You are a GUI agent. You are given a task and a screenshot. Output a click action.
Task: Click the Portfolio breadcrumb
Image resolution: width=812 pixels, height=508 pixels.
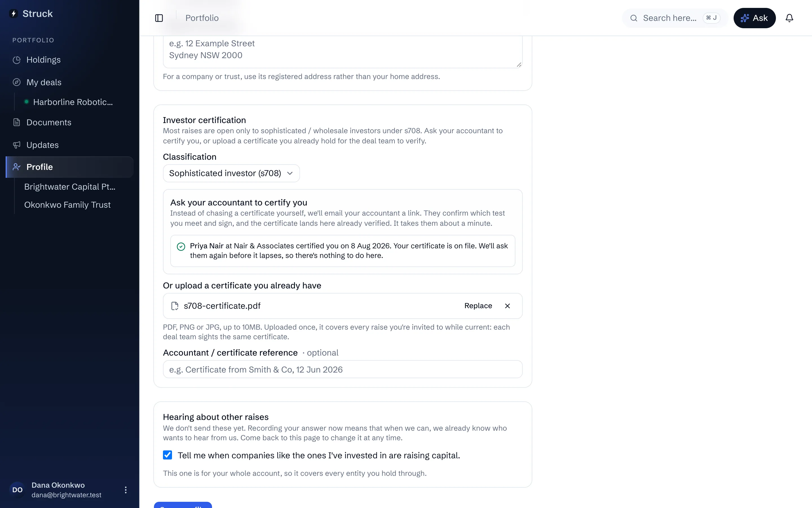pos(202,18)
